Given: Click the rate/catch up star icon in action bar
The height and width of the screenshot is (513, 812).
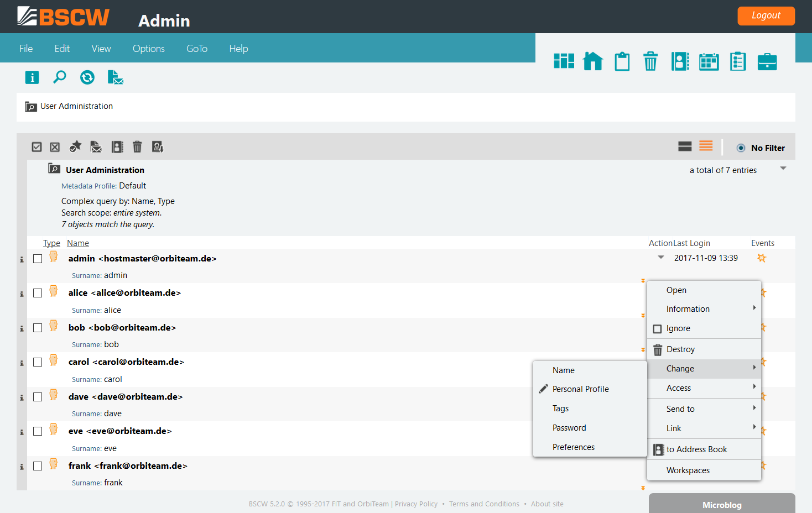Looking at the screenshot, I should (x=75, y=146).
